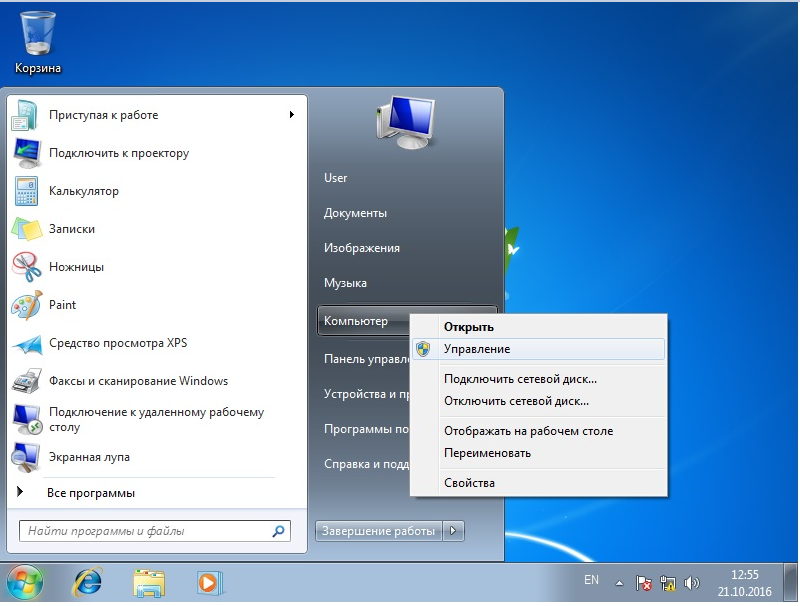Screen dimensions: 800x606
Task: Open the shutdown options arrow
Action: pos(453,531)
